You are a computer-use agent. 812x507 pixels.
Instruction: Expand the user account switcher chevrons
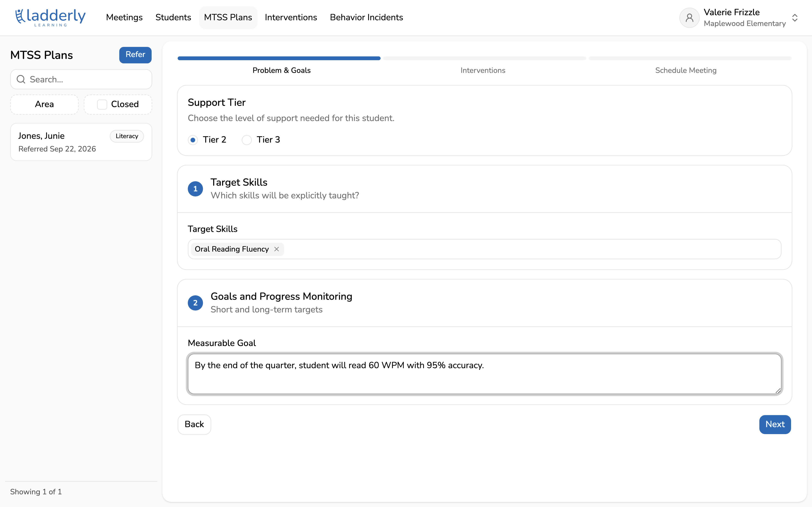point(794,18)
